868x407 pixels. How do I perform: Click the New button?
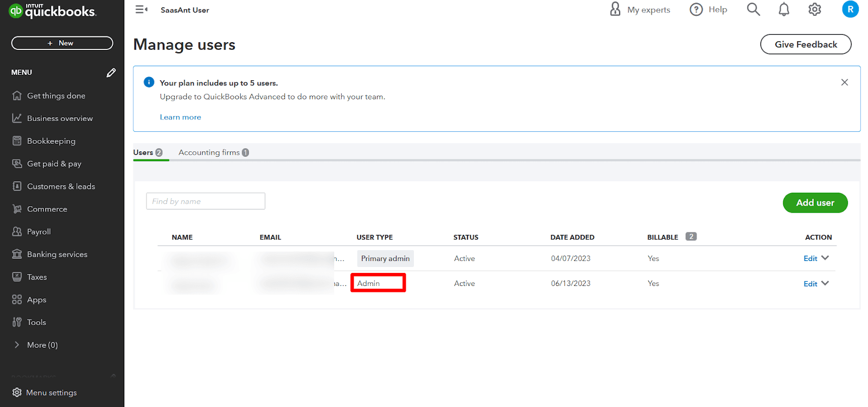(x=62, y=43)
